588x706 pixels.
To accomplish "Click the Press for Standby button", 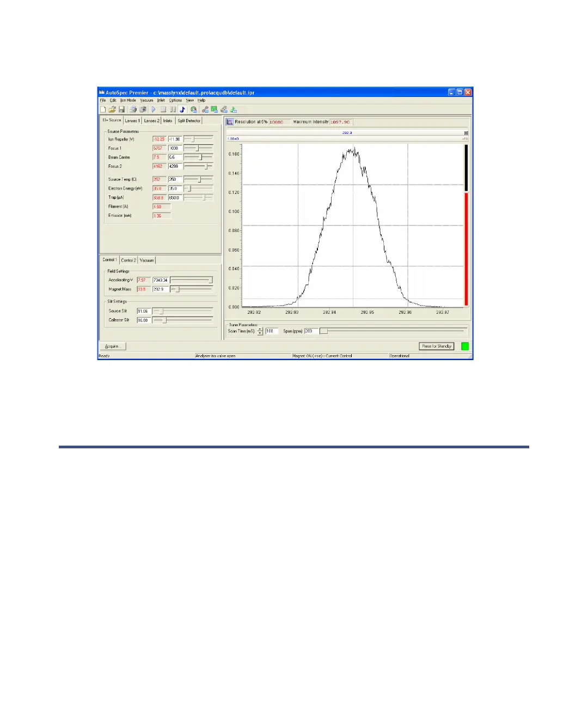I will tap(437, 346).
